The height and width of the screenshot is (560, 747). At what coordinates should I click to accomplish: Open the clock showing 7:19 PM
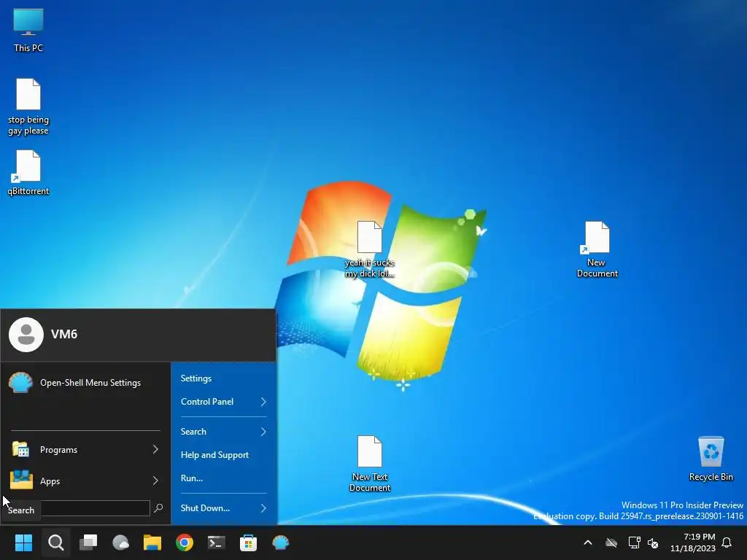click(693, 542)
